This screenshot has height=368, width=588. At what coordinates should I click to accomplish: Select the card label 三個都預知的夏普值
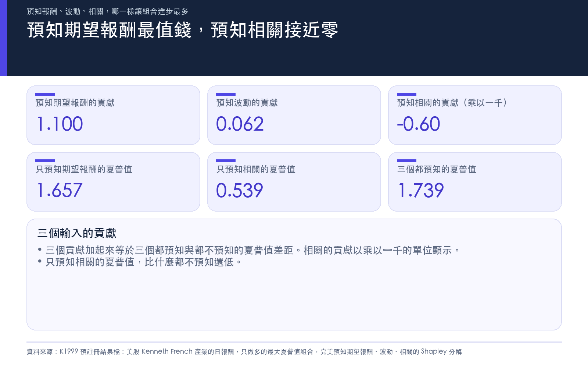pos(437,169)
